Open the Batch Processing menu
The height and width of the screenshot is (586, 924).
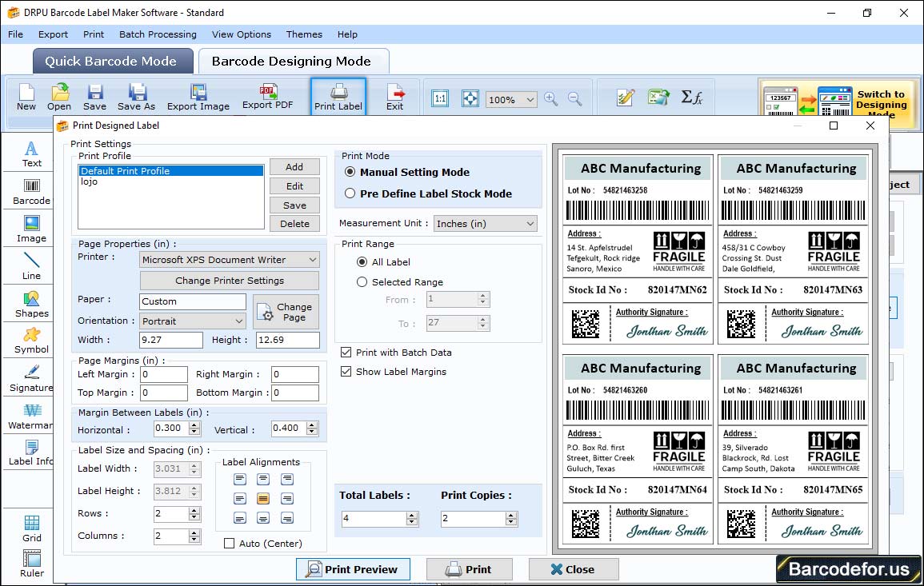[158, 34]
